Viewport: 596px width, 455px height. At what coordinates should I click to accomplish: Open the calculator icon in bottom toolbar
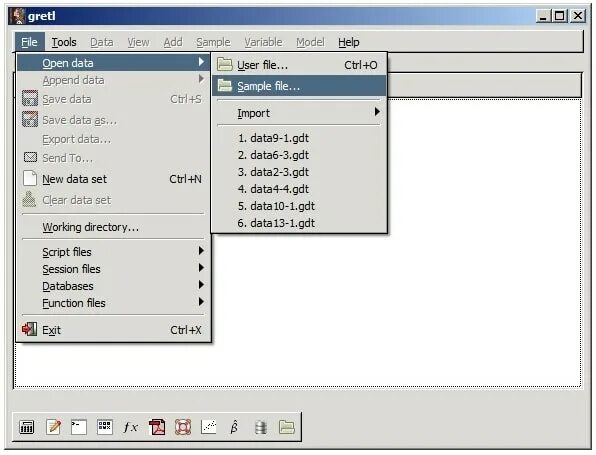tap(27, 427)
